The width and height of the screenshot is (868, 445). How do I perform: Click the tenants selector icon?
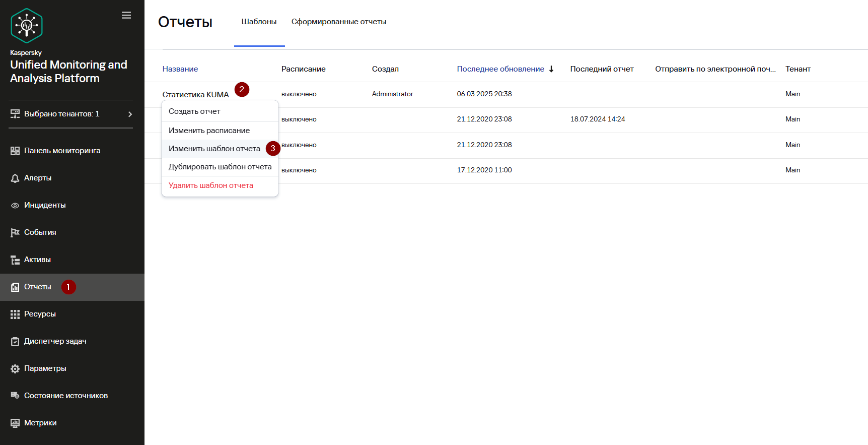[x=15, y=114]
